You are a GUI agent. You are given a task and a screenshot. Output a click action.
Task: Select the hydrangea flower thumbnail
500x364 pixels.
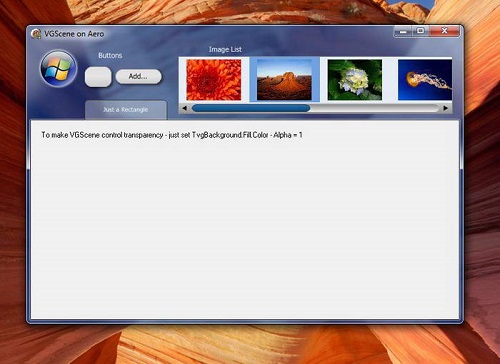[355, 80]
